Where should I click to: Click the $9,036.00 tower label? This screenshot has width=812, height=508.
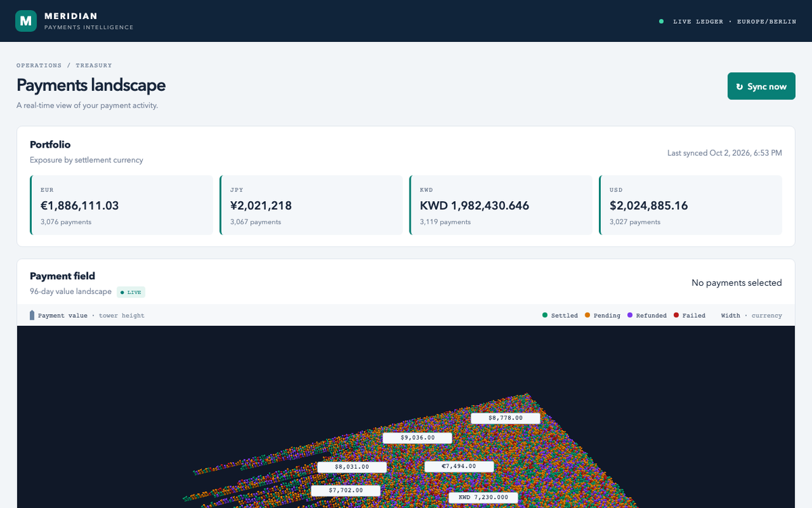tap(418, 438)
